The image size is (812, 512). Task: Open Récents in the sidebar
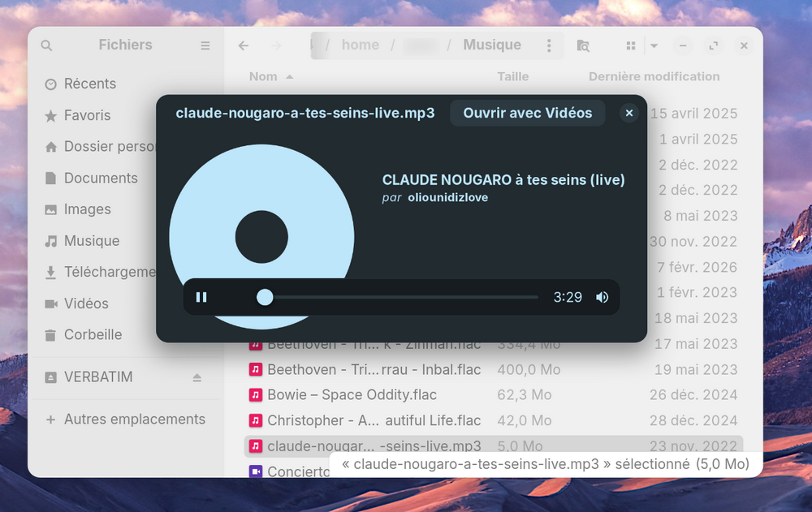point(126,84)
